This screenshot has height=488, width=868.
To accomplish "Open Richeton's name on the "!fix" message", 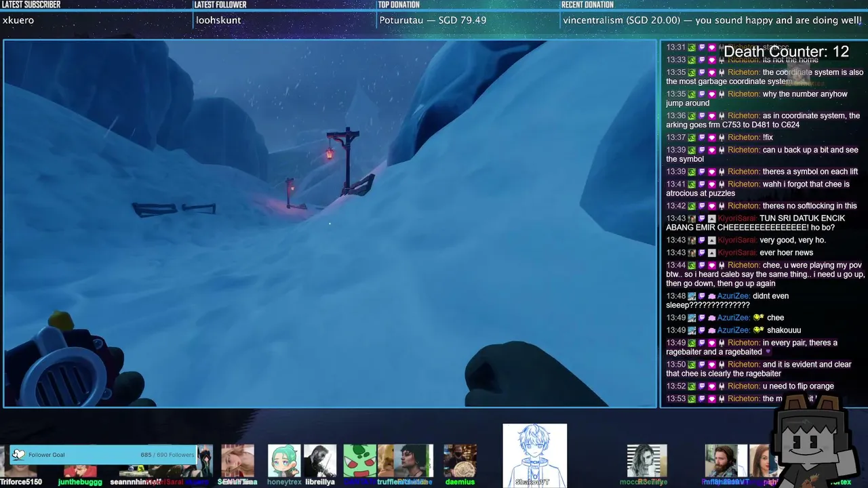I will pos(743,138).
